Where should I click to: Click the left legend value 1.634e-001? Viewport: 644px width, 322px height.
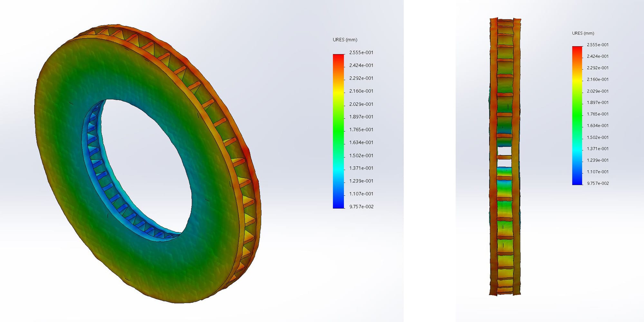361,142
